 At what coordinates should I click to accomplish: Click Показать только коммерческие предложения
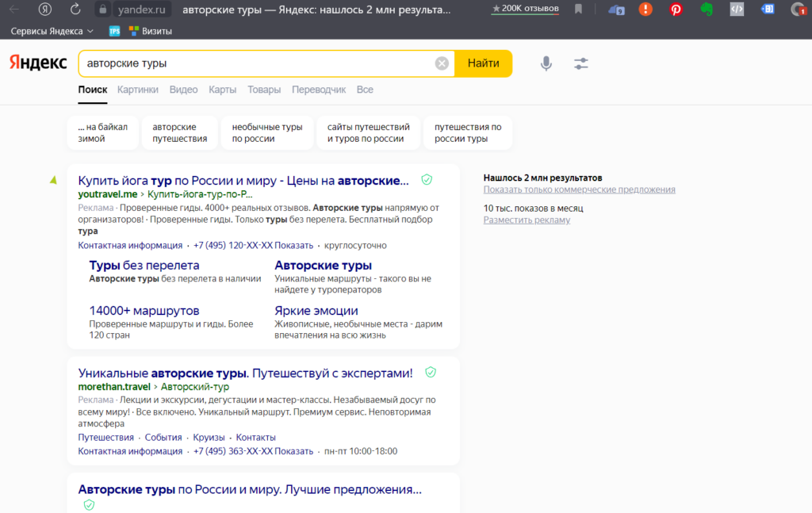(579, 190)
